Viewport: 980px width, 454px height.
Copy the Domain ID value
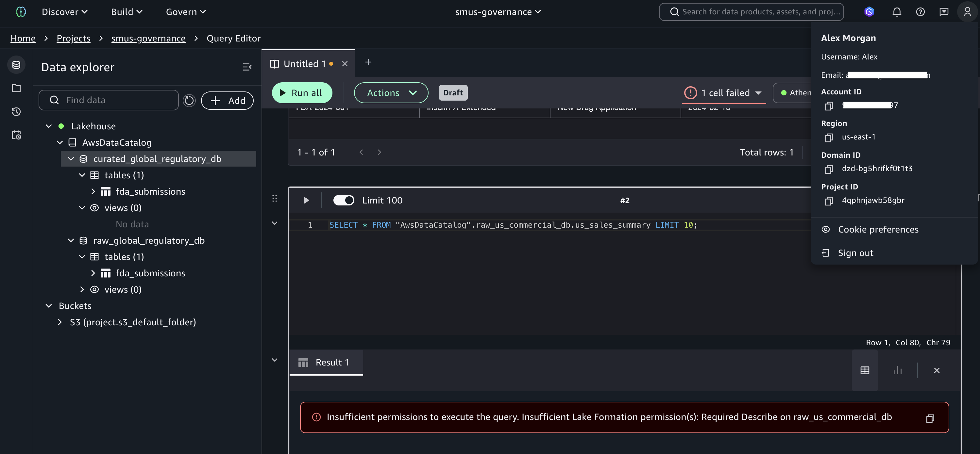[829, 169]
